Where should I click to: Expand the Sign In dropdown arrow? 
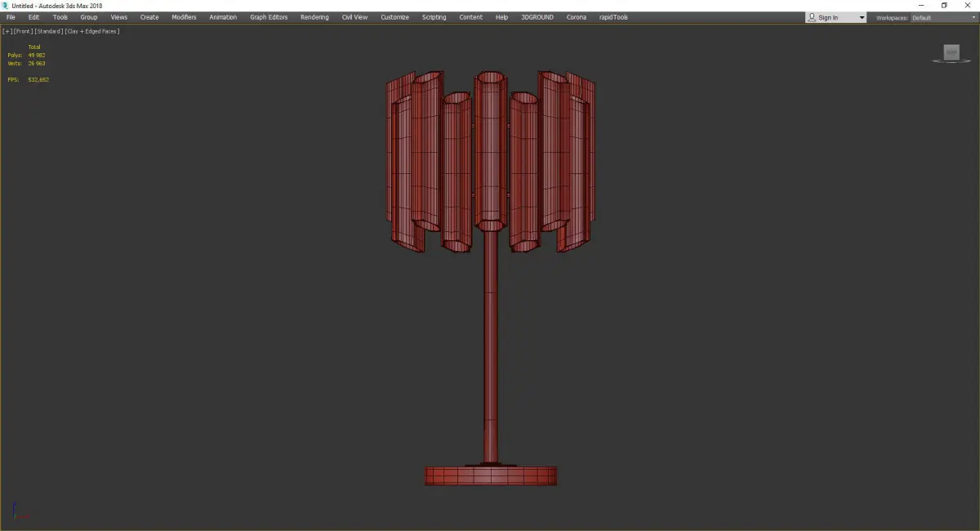(861, 18)
